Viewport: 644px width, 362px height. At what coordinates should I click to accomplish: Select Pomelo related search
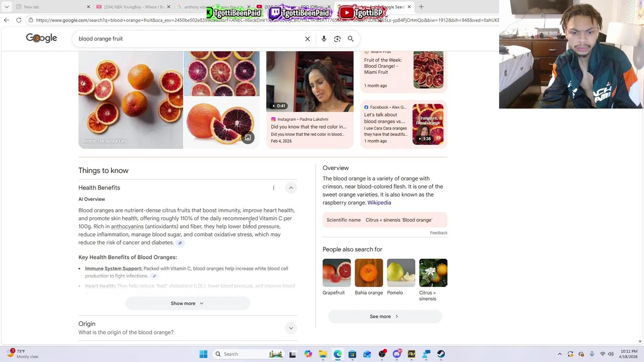tap(401, 277)
